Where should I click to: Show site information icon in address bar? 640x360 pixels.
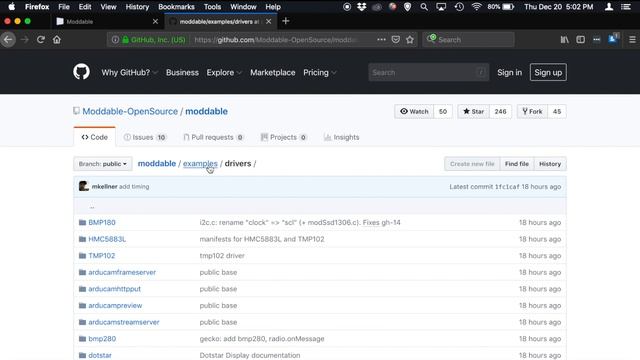coord(115,40)
